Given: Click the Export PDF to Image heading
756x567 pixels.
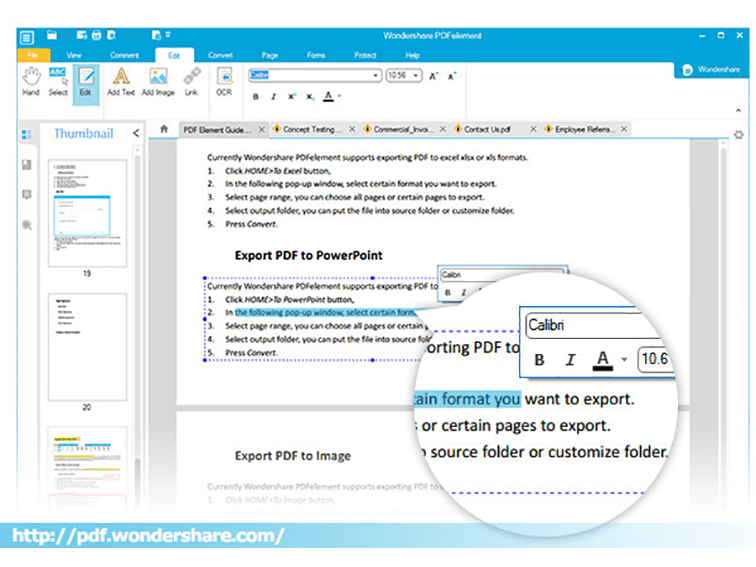Looking at the screenshot, I should click(x=293, y=456).
